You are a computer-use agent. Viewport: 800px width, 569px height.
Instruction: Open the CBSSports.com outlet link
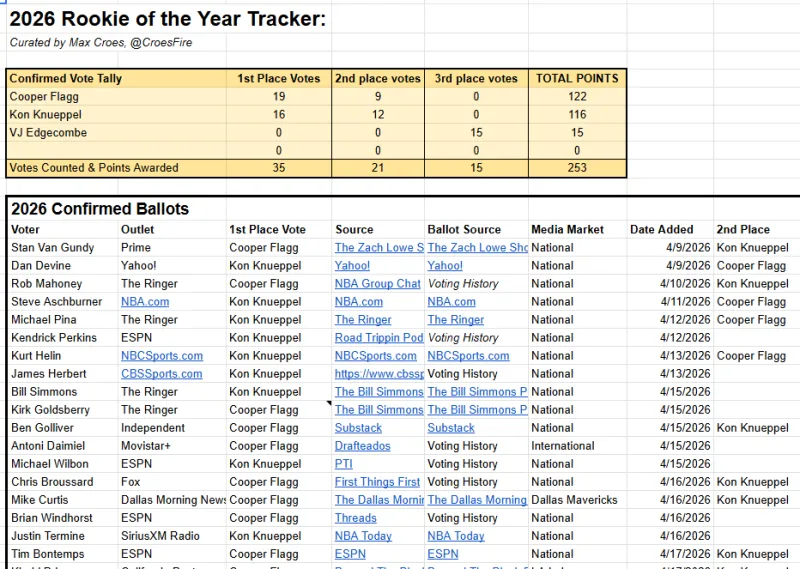(x=162, y=374)
